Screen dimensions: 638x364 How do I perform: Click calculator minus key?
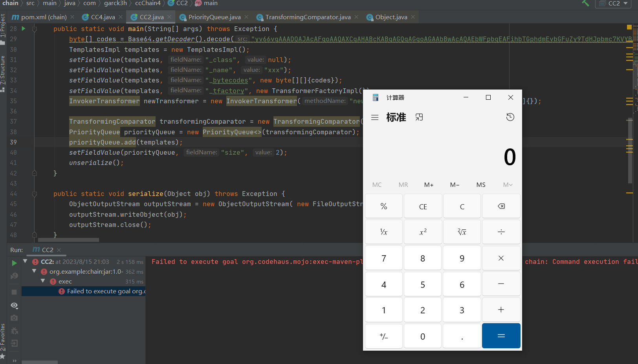click(501, 284)
